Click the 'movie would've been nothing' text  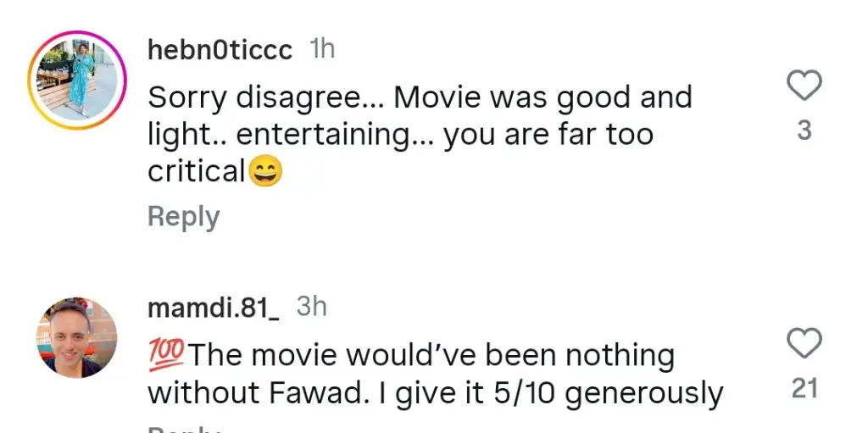[432, 356]
